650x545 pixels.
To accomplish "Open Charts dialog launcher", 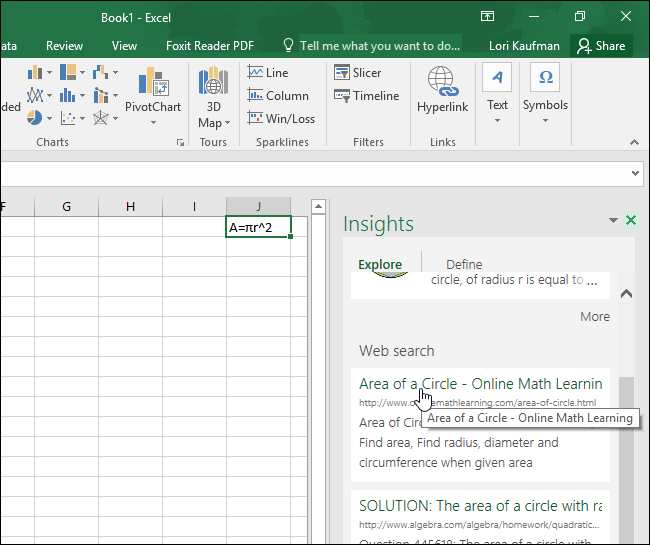I will [x=181, y=143].
